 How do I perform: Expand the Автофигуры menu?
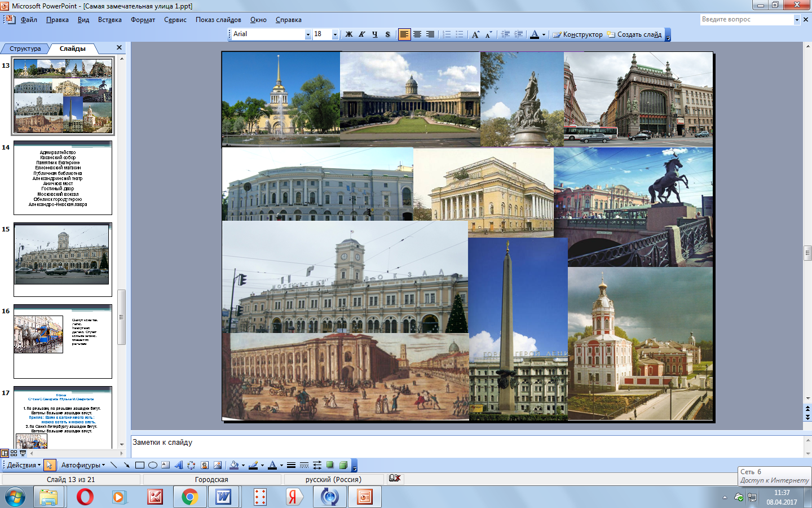(x=83, y=465)
